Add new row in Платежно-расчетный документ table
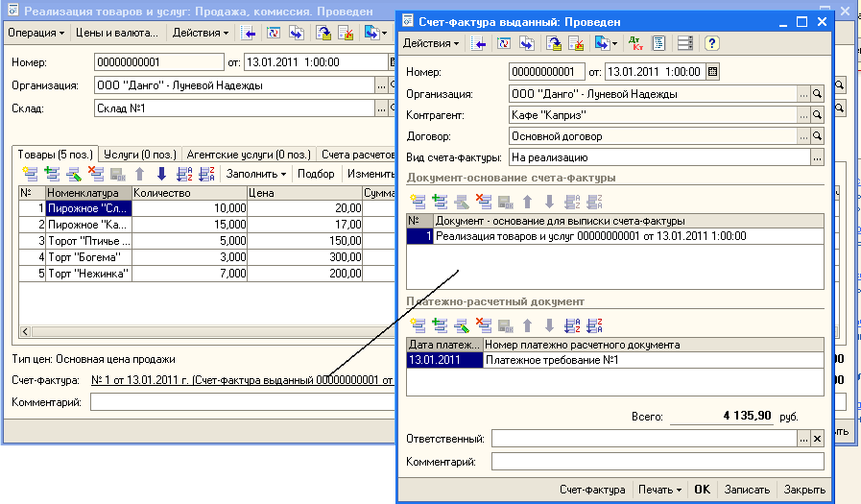Screen dimensions: 861x504 [x=417, y=324]
